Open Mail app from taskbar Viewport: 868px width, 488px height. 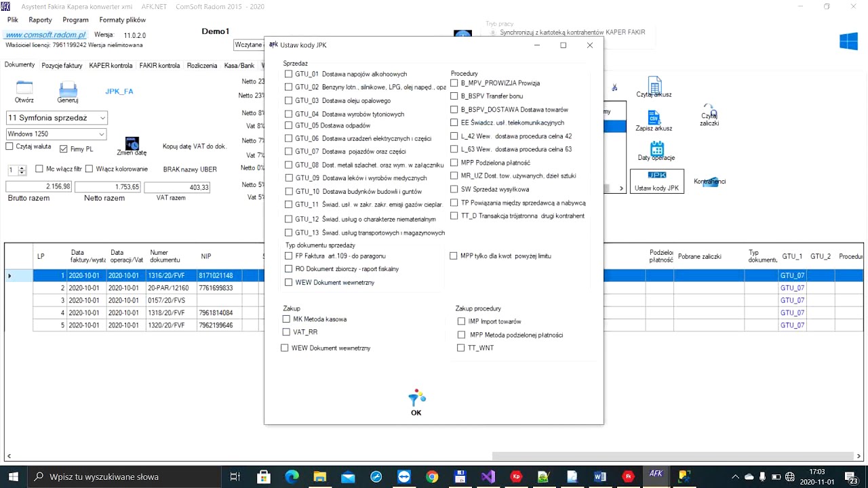[x=348, y=476]
